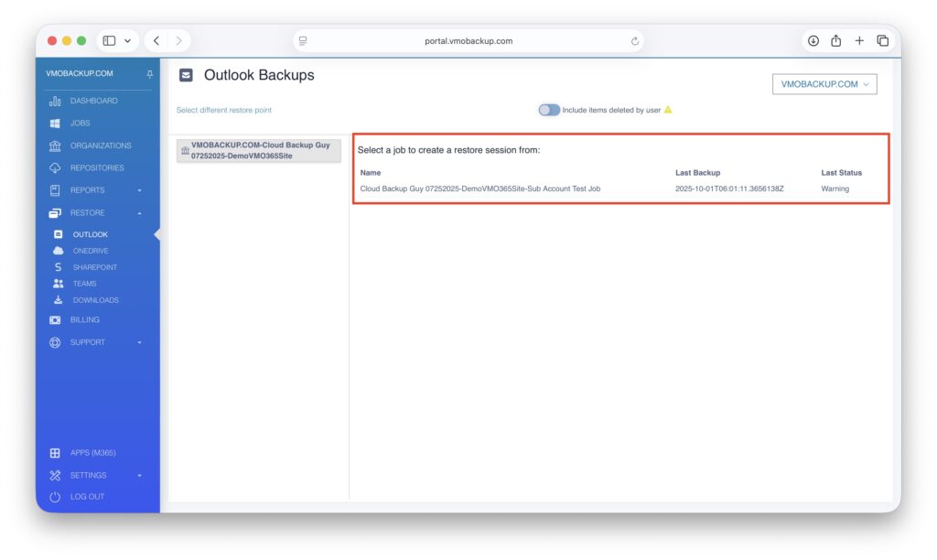937x560 pixels.
Task: Expand the Reports submenu arrow
Action: tap(140, 190)
